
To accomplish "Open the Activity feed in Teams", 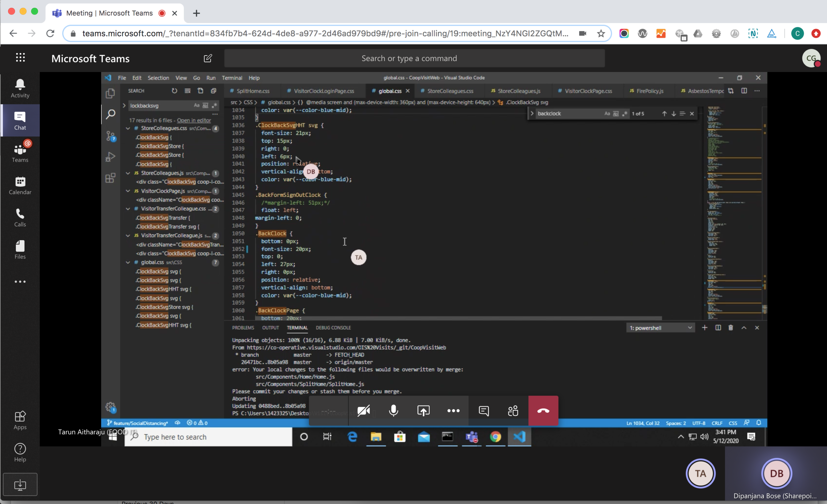I will coord(20,88).
